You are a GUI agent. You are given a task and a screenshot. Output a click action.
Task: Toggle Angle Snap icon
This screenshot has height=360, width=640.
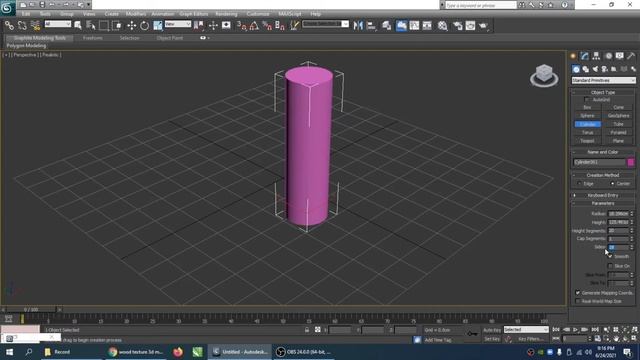[x=254, y=26]
